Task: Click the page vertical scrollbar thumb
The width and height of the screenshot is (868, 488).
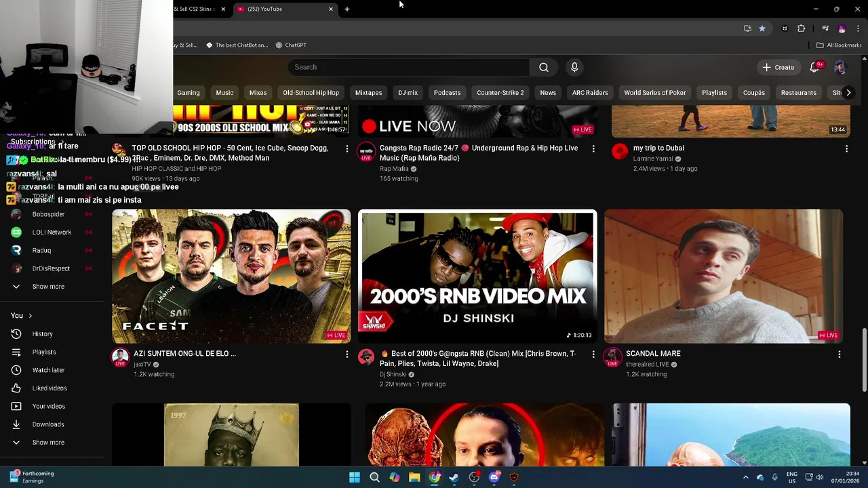Action: [864, 360]
